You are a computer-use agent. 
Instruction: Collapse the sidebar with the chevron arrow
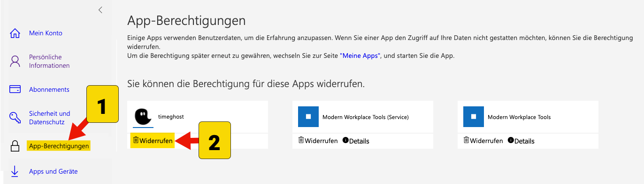click(x=100, y=10)
